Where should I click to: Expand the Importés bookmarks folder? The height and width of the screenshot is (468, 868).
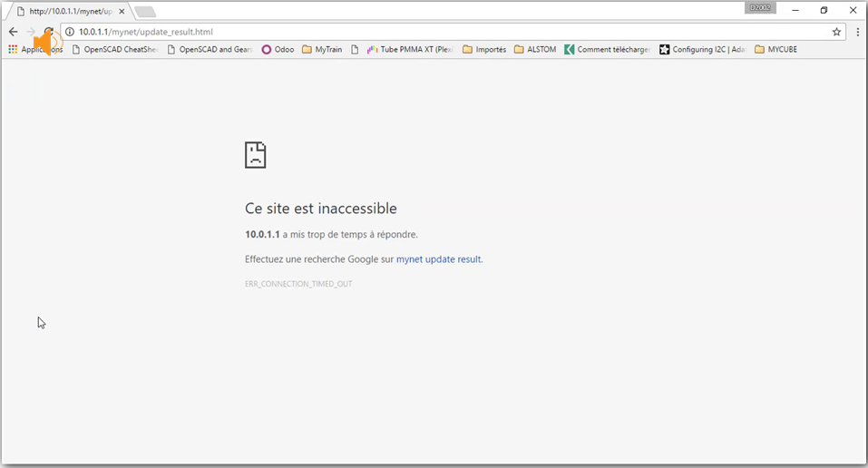pyautogui.click(x=484, y=49)
